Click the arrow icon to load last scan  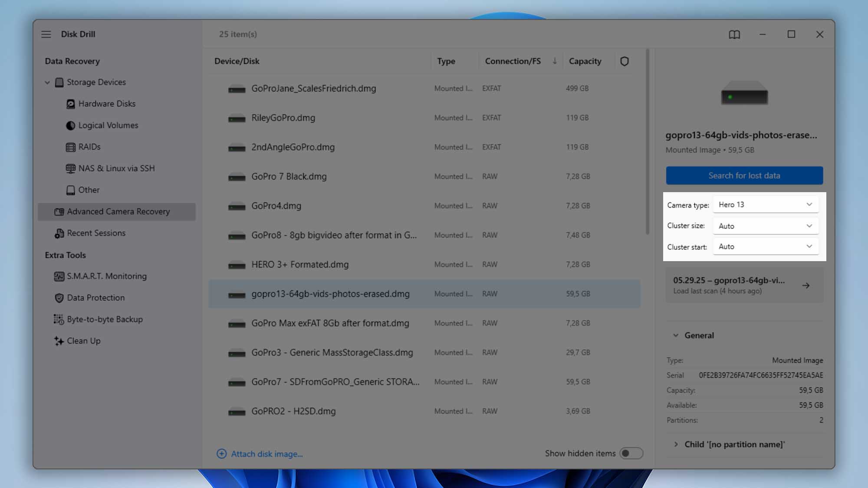tap(806, 285)
